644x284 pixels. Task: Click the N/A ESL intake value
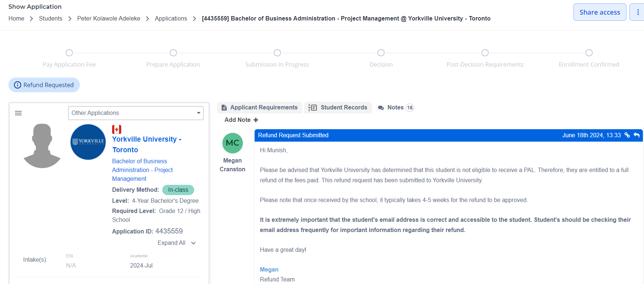coord(71,266)
